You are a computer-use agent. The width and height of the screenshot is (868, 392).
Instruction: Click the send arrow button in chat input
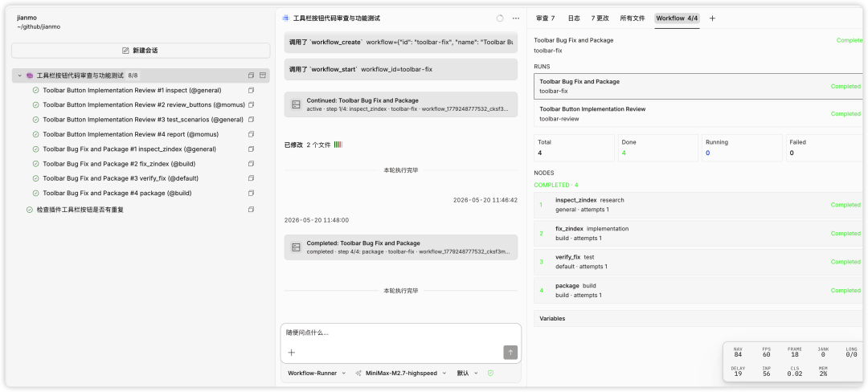click(x=510, y=352)
